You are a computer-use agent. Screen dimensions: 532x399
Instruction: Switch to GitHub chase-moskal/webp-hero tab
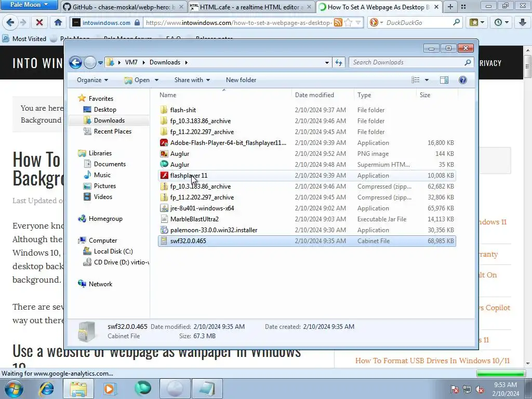click(x=124, y=7)
